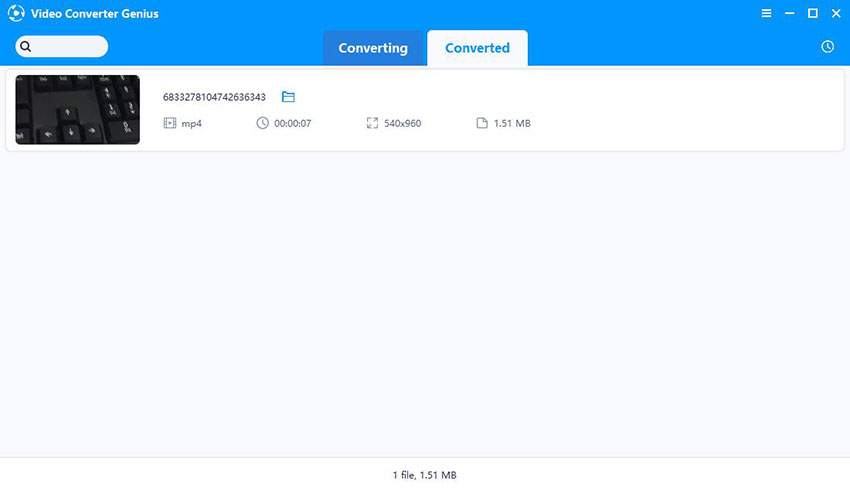Click the 1.51 MB size value in row
Screen dimensions: 850x494
pos(512,124)
